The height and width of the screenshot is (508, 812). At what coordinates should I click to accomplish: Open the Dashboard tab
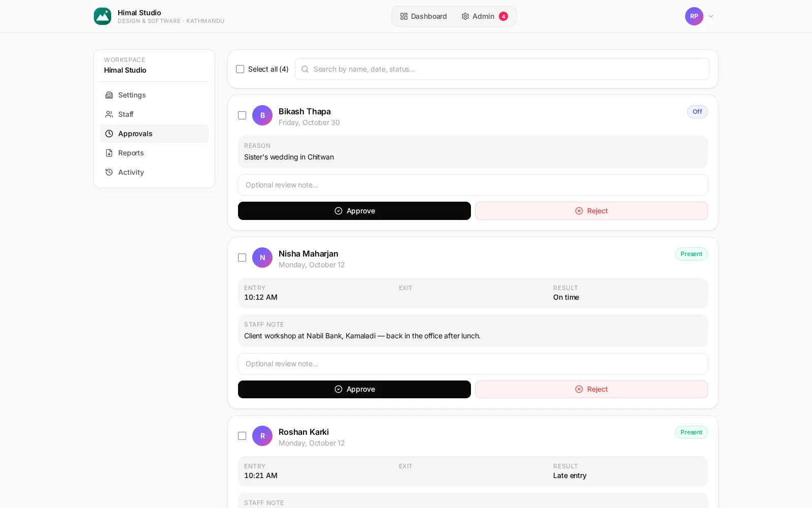coord(423,16)
